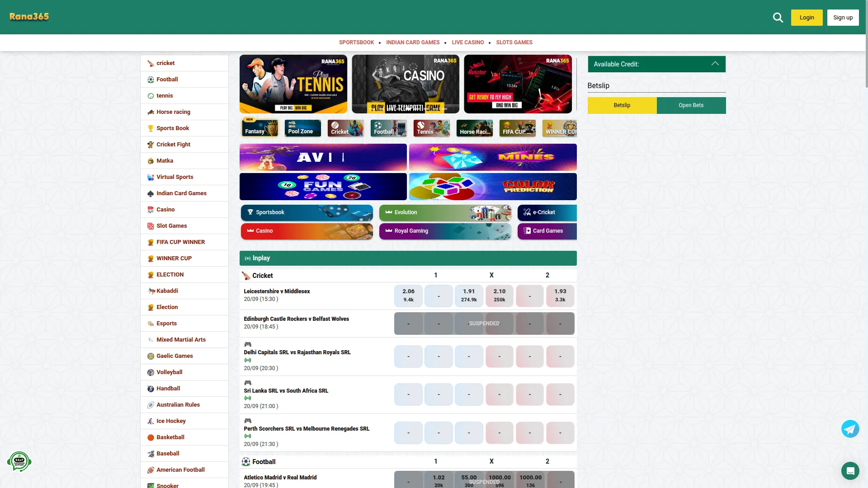Click Slot Games icon in sidebar
This screenshot has height=488, width=868.
click(x=151, y=226)
